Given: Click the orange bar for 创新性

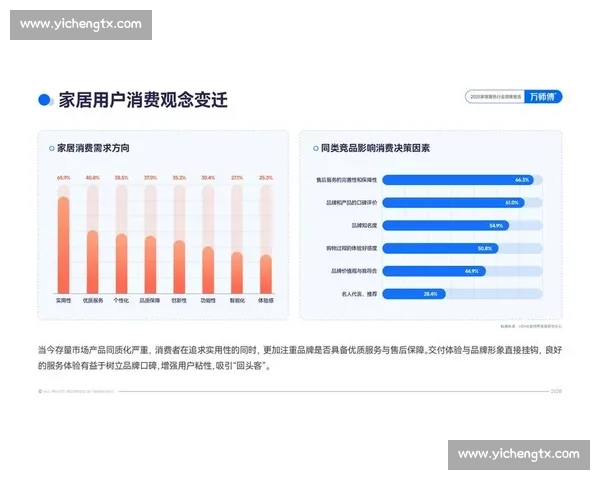Looking at the screenshot, I should (x=179, y=267).
